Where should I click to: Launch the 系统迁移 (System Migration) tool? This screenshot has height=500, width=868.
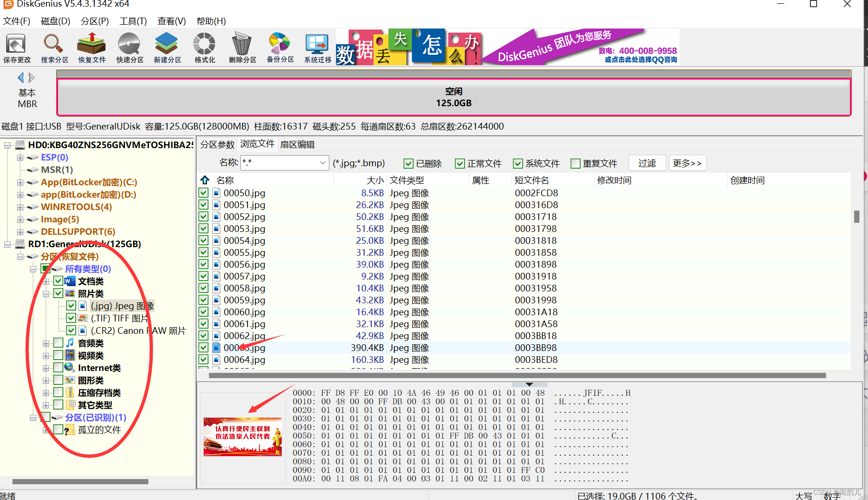(316, 47)
